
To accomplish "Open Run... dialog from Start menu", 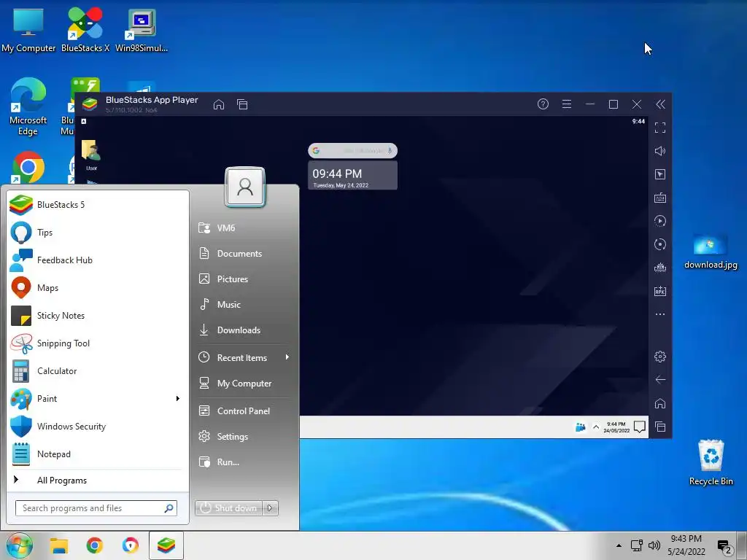I will point(244,462).
